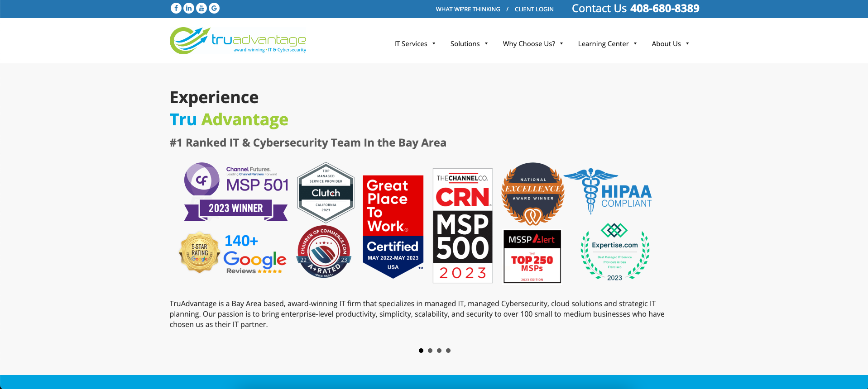Image resolution: width=868 pixels, height=389 pixels.
Task: Select the first carousel slide dot
Action: (x=421, y=351)
